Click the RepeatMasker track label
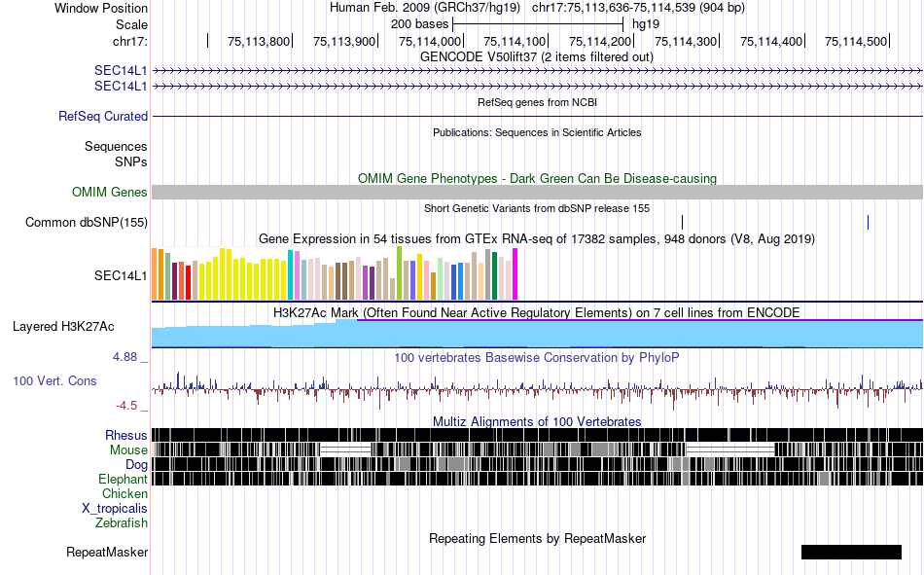 [x=107, y=552]
